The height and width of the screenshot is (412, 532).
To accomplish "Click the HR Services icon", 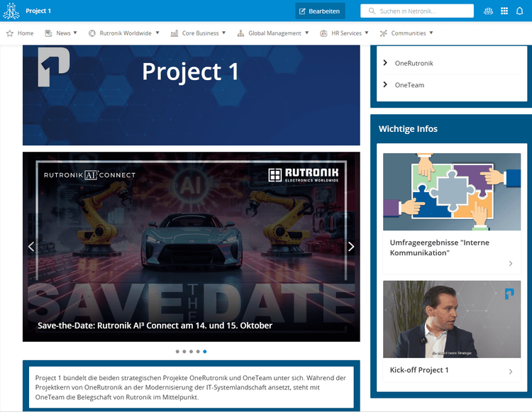I will click(x=323, y=33).
